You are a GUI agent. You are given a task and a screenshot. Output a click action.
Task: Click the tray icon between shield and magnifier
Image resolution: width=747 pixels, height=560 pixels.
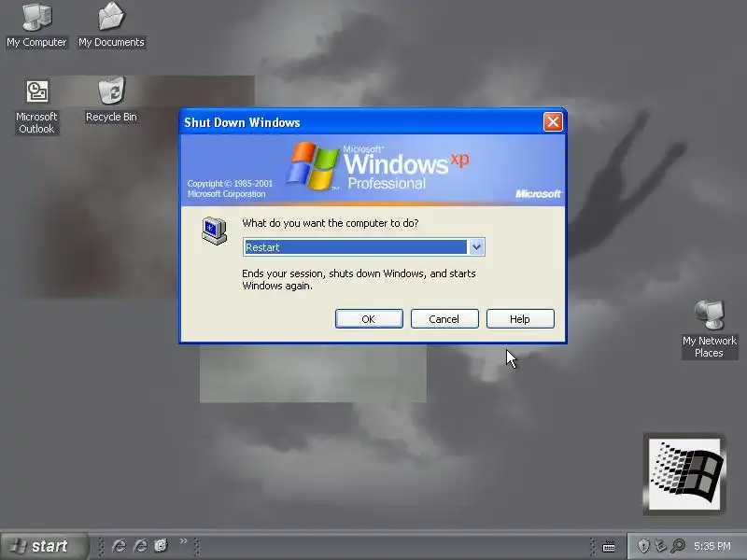660,546
